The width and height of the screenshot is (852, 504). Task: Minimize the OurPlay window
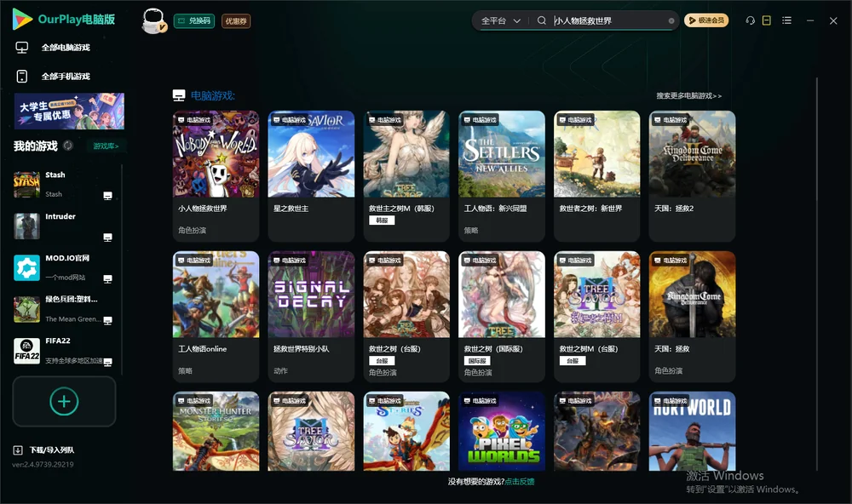pyautogui.click(x=810, y=20)
